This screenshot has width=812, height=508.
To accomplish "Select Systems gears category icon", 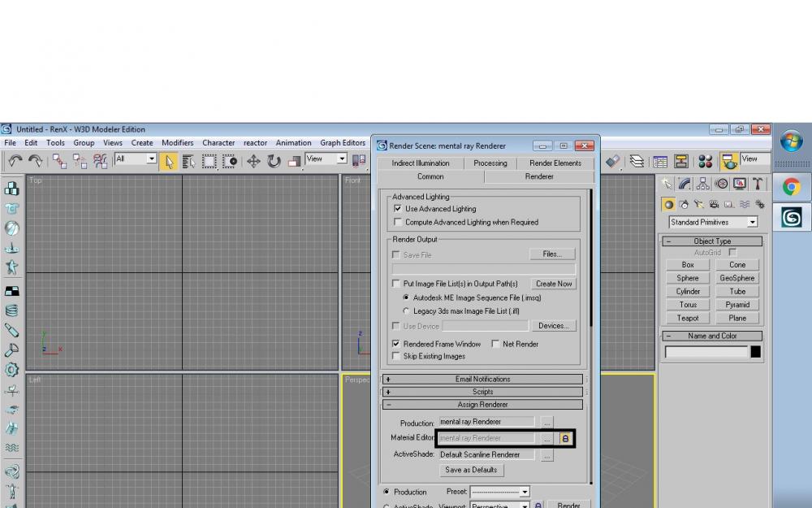I will pyautogui.click(x=760, y=204).
